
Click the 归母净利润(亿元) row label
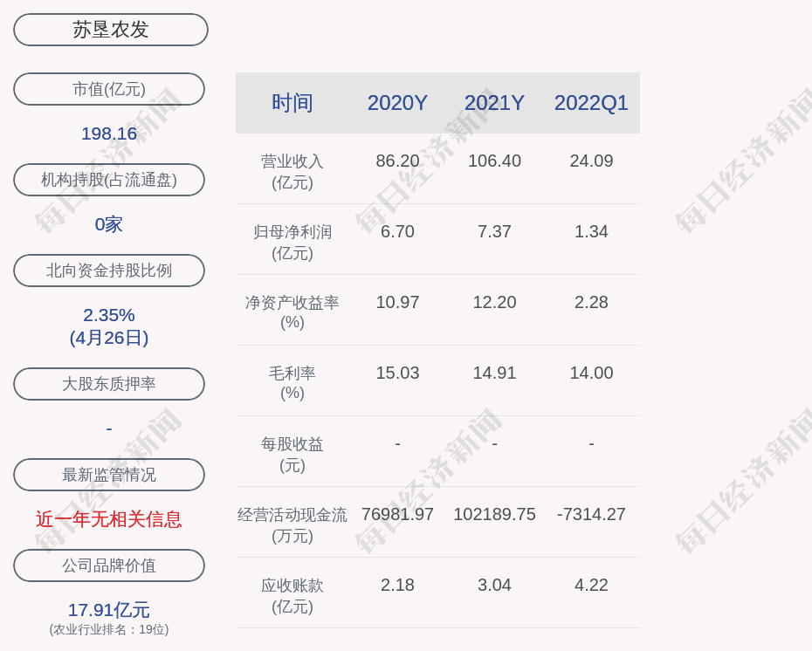[292, 243]
